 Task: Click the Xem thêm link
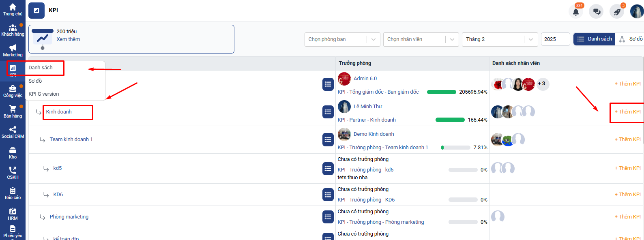tap(68, 39)
